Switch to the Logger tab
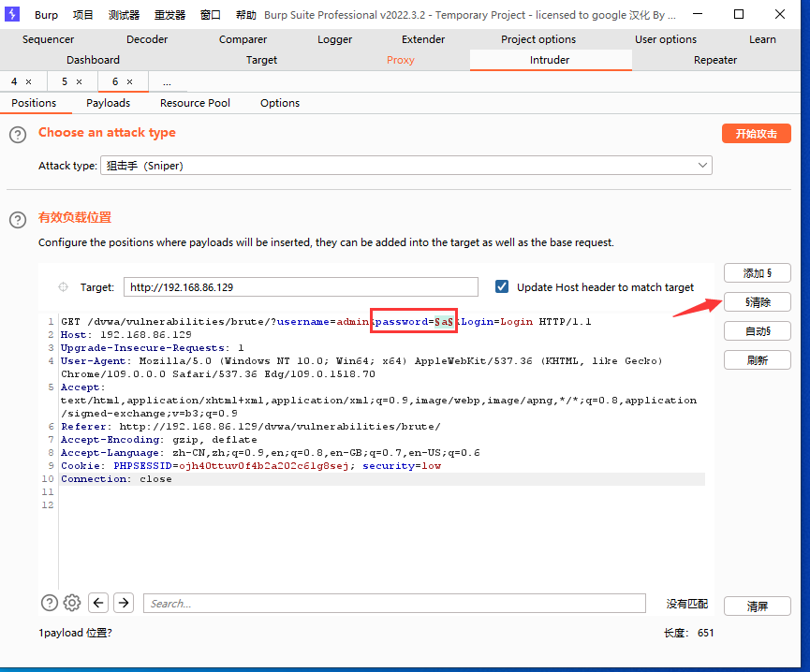The height and width of the screenshot is (672, 810). pos(334,39)
